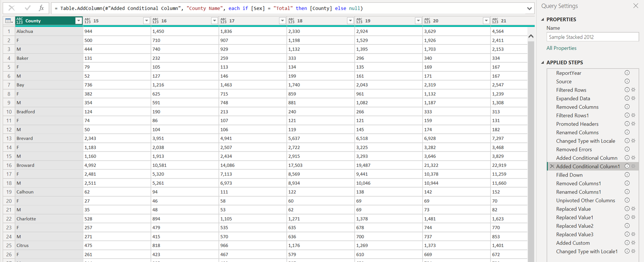
Task: Select row number 13 header
Action: pos(9,138)
